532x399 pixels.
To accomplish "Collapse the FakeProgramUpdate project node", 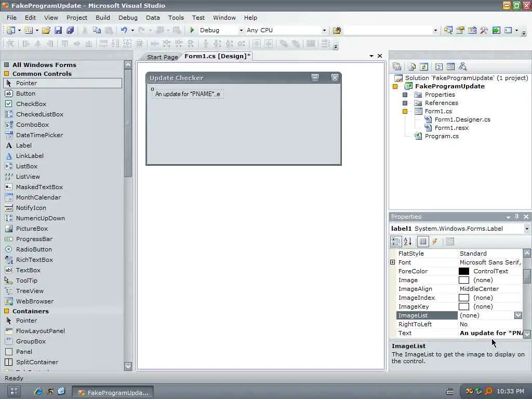I will point(395,87).
